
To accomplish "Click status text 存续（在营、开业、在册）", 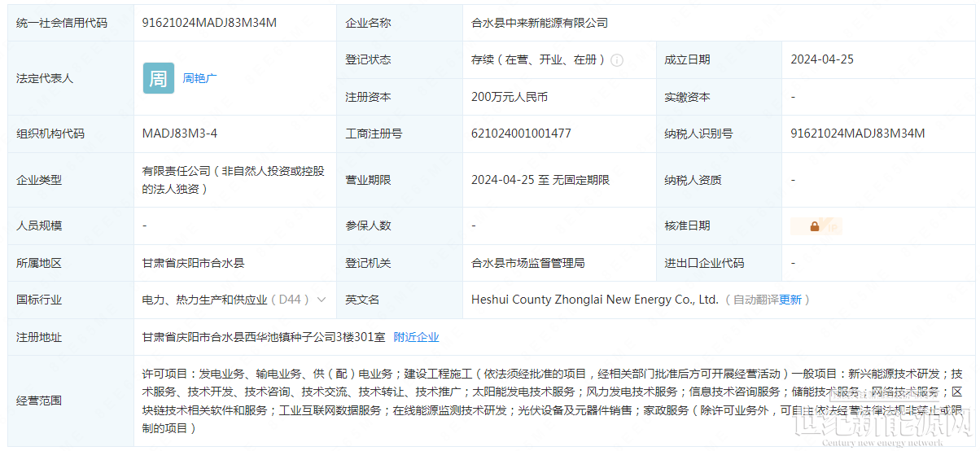I will (x=538, y=59).
